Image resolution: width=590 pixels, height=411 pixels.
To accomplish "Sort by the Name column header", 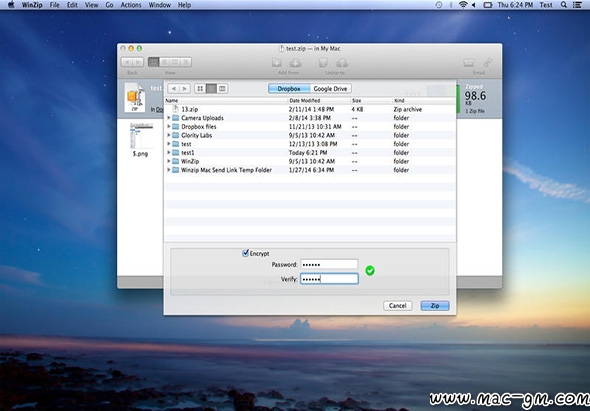I will click(x=226, y=100).
